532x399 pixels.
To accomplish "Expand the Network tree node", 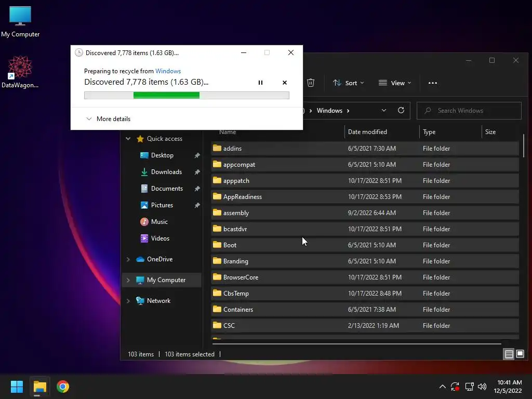I will click(128, 301).
